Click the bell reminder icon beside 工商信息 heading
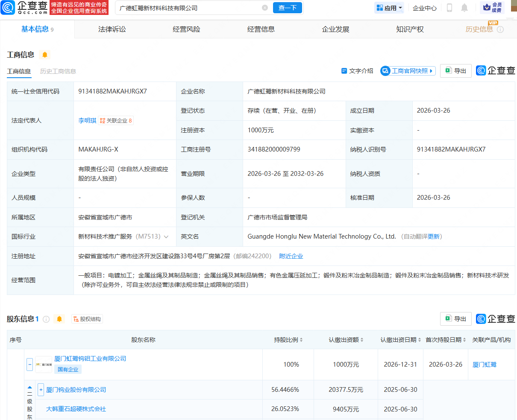Viewport: 517px width, 420px height. tap(45, 55)
